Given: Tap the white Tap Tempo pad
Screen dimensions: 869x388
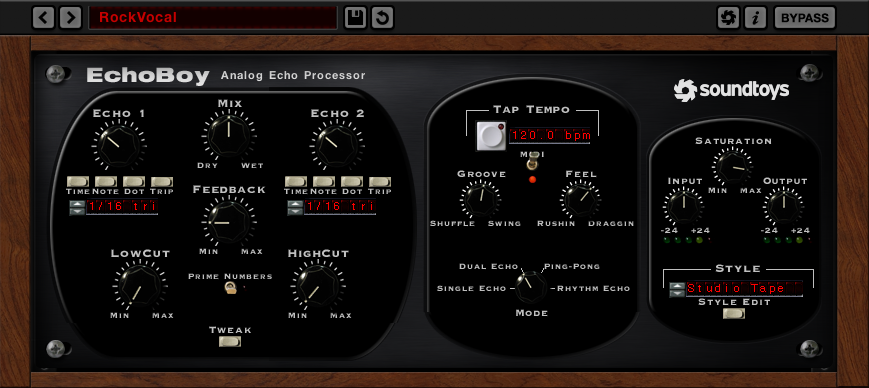Looking at the screenshot, I should (x=491, y=135).
